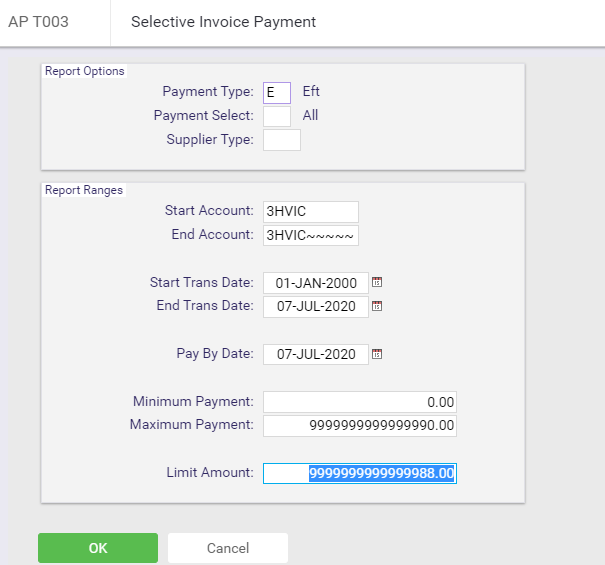Select the AP T003 header label
Image resolution: width=605 pixels, height=565 pixels.
coord(39,22)
